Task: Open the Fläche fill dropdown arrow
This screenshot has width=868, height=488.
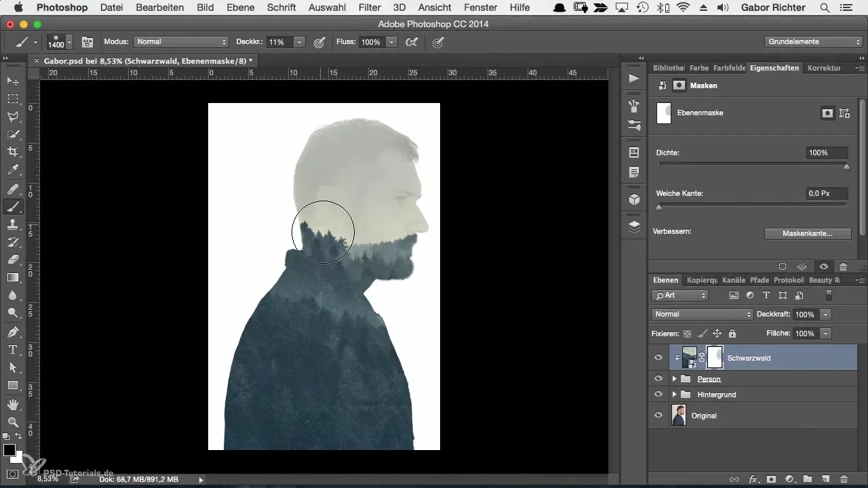Action: [x=825, y=333]
